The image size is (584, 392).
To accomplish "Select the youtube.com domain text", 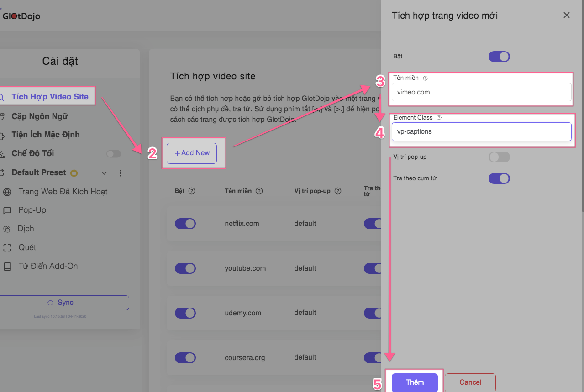I will (x=245, y=268).
